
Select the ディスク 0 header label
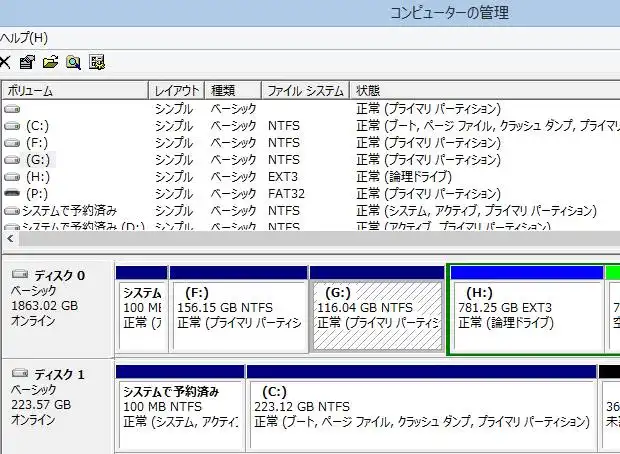coord(59,275)
